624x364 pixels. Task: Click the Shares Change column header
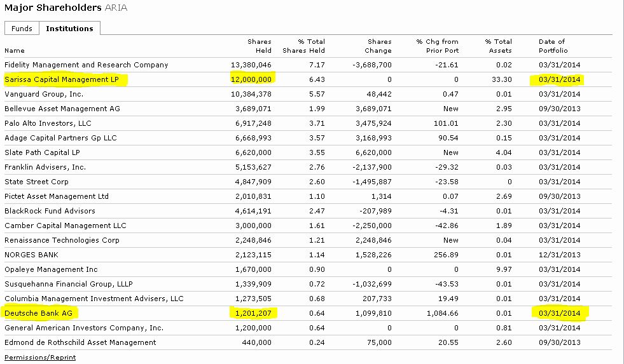[378, 46]
